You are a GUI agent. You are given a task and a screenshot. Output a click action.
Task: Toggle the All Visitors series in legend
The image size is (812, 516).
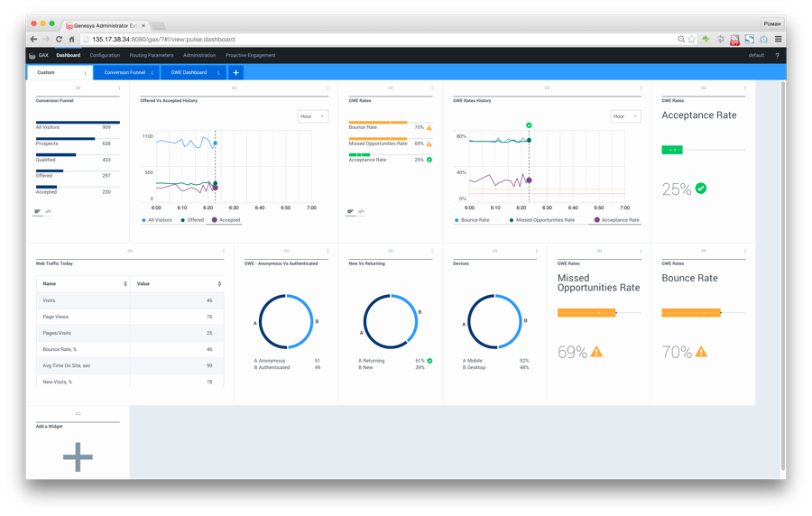click(x=157, y=220)
